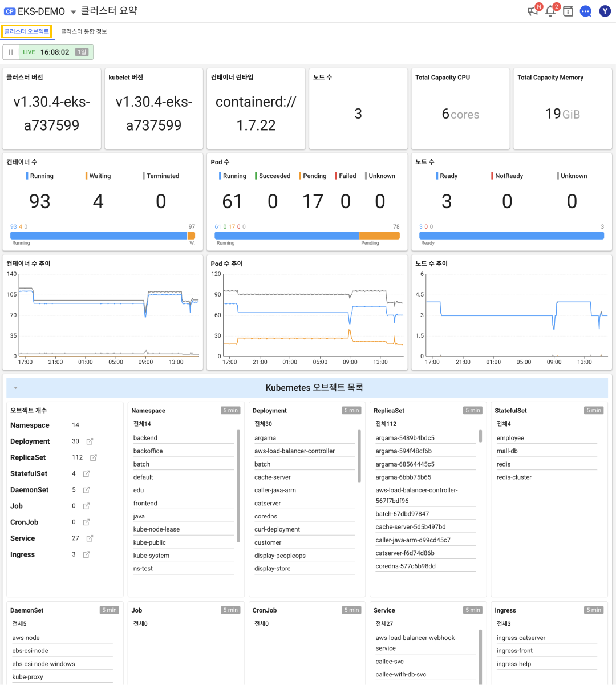Toggle Unknown legend in 노드 수
The width and height of the screenshot is (616, 685).
(x=572, y=176)
